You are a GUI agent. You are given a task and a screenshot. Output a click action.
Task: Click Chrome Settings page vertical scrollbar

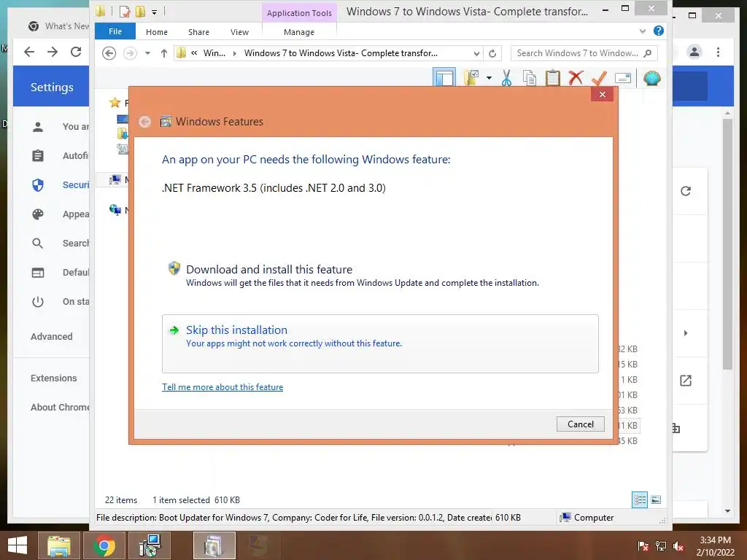click(x=727, y=244)
